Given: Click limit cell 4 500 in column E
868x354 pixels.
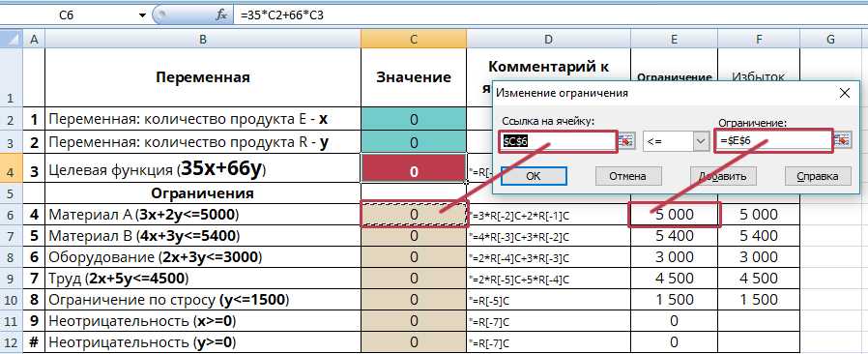Looking at the screenshot, I should [x=674, y=279].
